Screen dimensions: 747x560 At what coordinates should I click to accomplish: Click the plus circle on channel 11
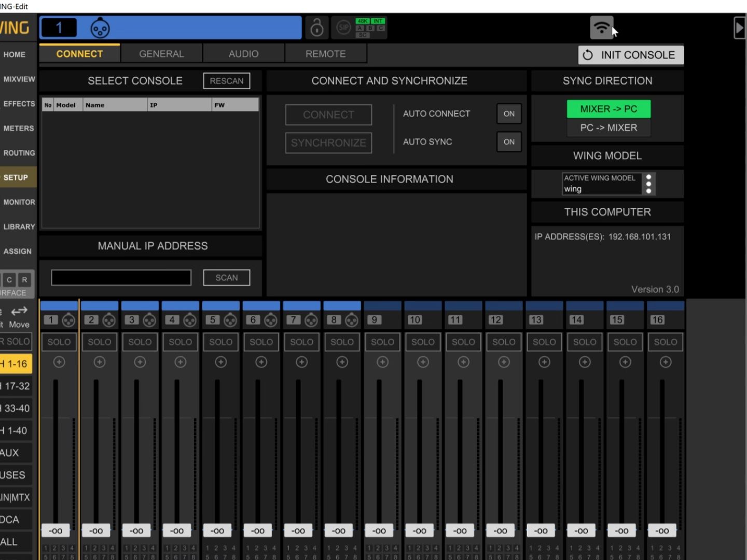point(464,362)
